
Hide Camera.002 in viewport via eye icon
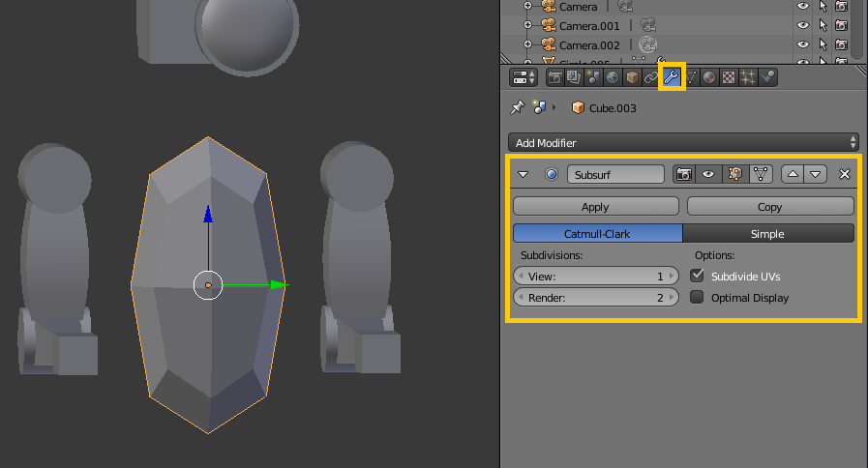(x=802, y=44)
